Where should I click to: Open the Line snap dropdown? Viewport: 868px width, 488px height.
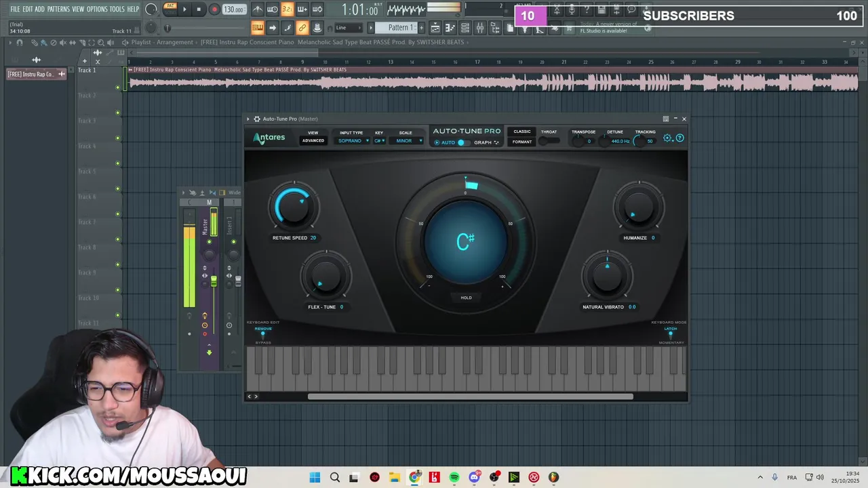(349, 28)
